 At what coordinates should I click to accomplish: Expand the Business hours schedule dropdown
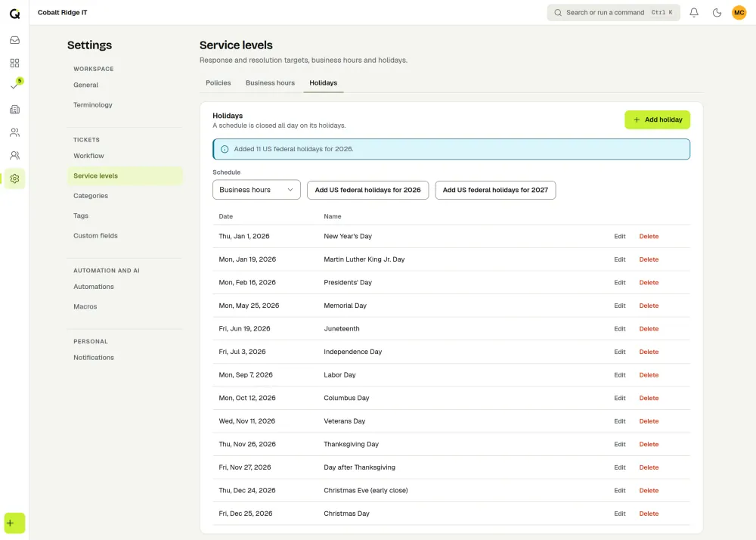pos(256,190)
